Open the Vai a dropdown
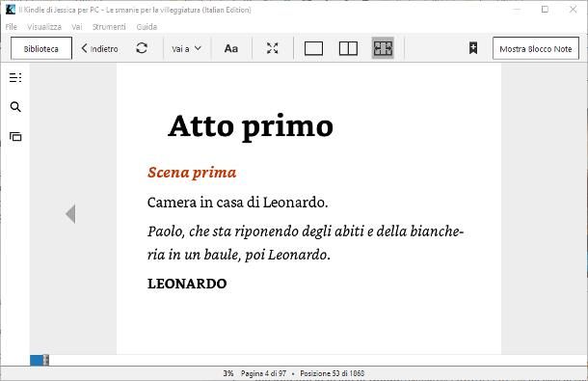This screenshot has width=588, height=381. [186, 49]
